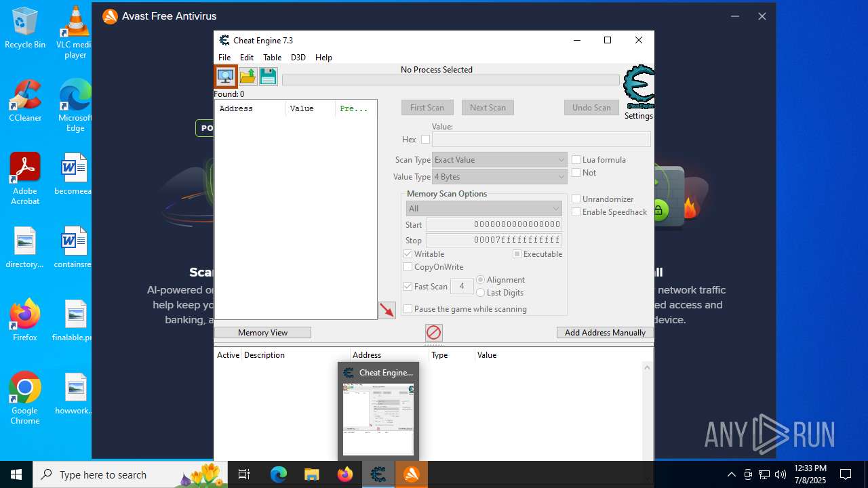The image size is (868, 488).
Task: Click Avast icon in the taskbar
Action: coord(412,474)
